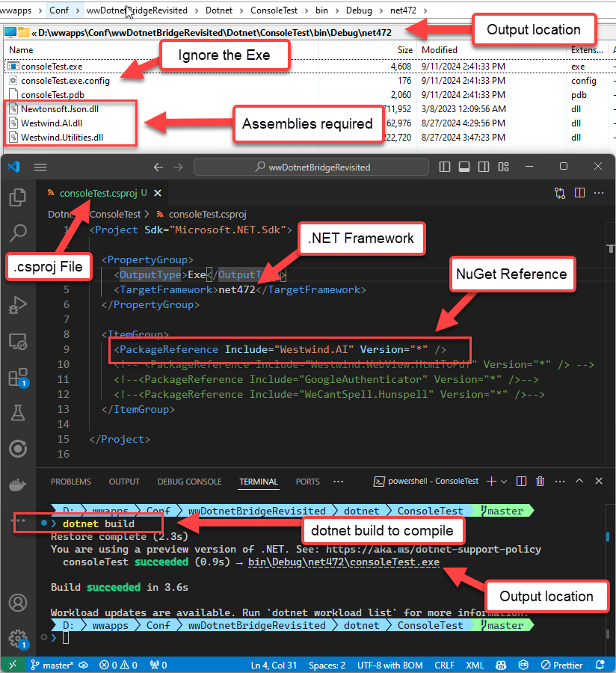Viewport: 616px width, 673px height.
Task: Toggle the secondary side bar layout button
Action: click(482, 167)
